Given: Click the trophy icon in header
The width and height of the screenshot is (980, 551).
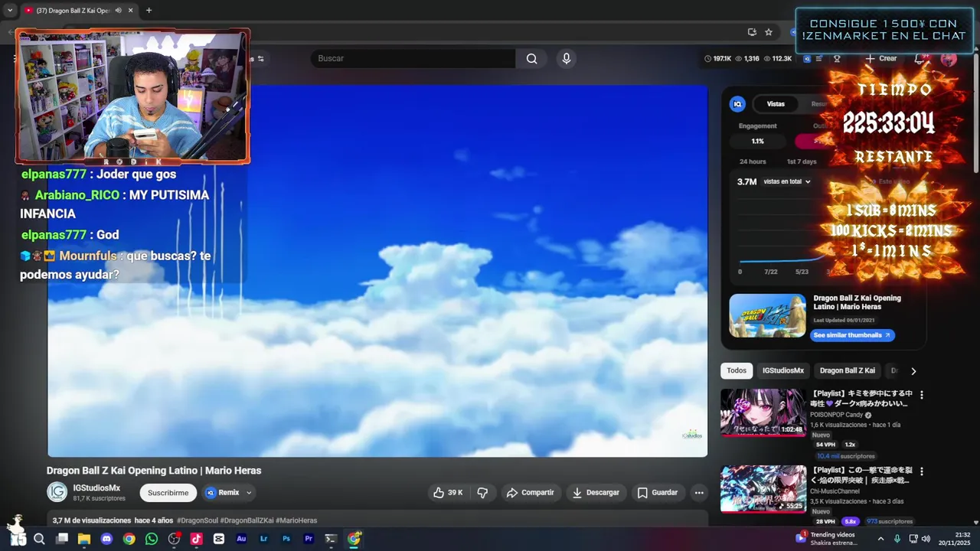Looking at the screenshot, I should [x=837, y=59].
